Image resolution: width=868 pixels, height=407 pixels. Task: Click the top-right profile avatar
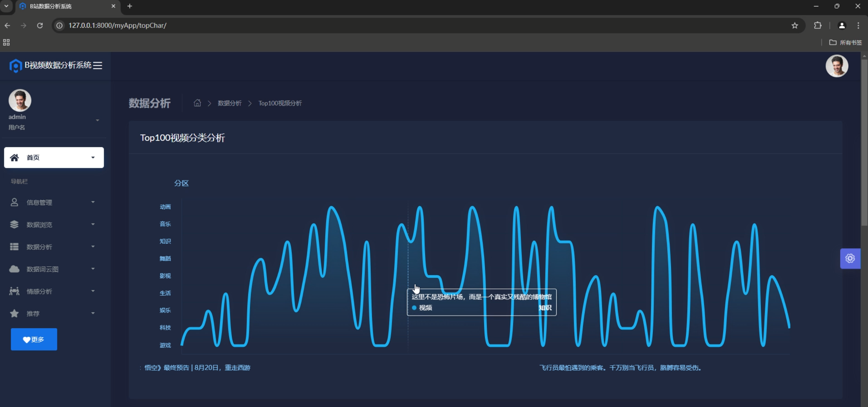point(836,66)
